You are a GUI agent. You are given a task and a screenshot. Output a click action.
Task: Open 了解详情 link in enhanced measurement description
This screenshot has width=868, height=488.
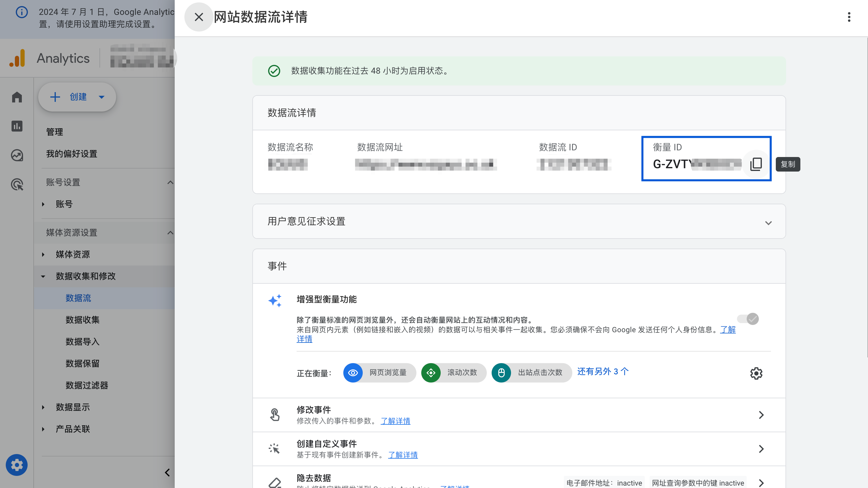click(728, 329)
